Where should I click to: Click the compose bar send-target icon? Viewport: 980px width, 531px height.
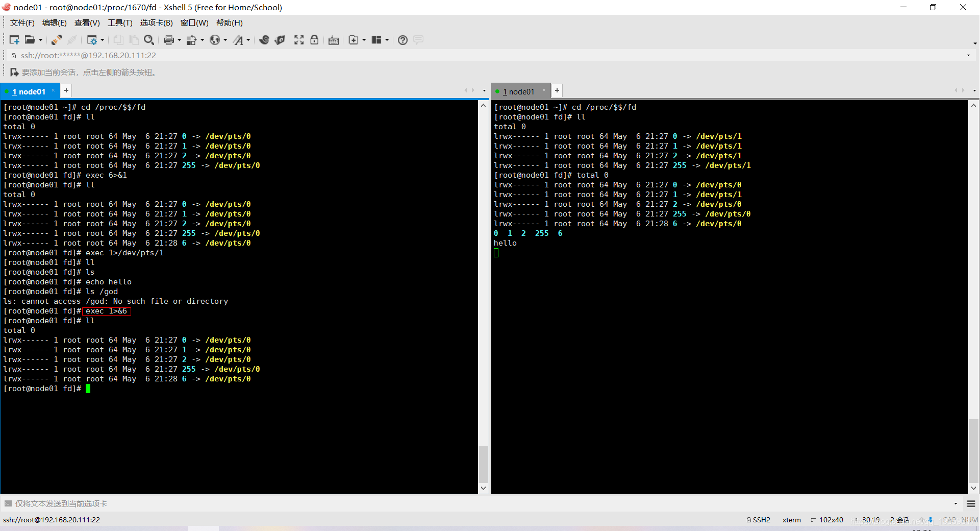click(8, 504)
